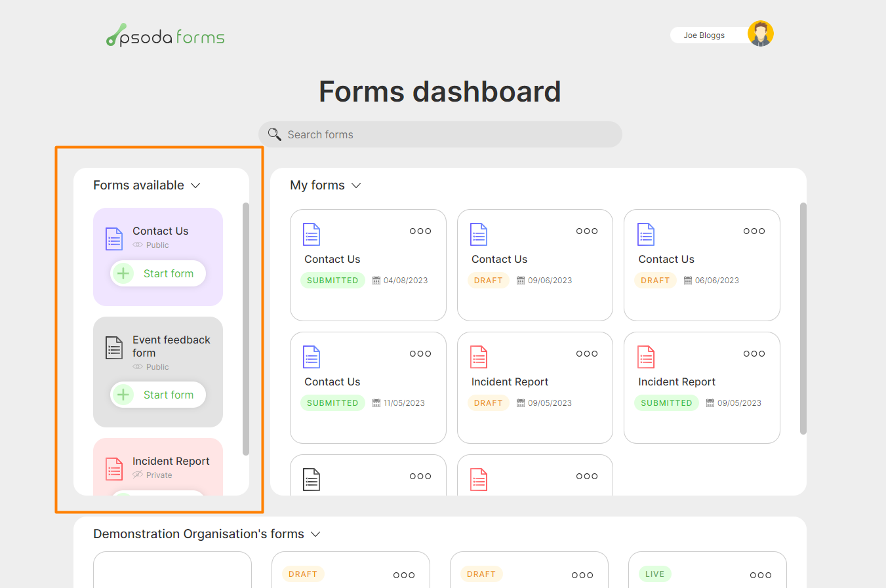Viewport: 886px width, 588px height.
Task: Click the Event feedback form document icon
Action: pos(114,347)
